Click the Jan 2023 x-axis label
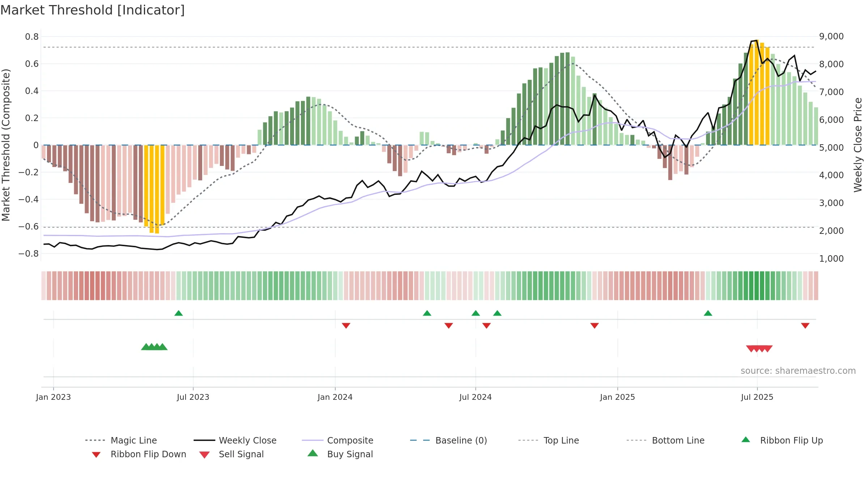The image size is (868, 488). (x=54, y=397)
